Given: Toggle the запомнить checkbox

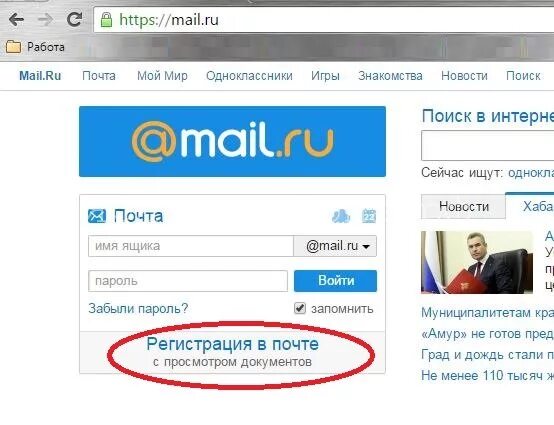Looking at the screenshot, I should pyautogui.click(x=300, y=308).
